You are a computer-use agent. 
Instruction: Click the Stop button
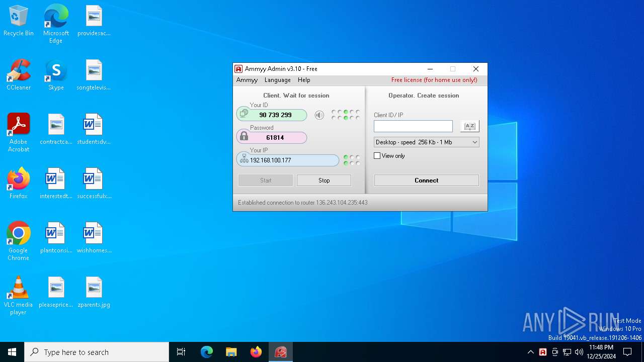tap(324, 180)
